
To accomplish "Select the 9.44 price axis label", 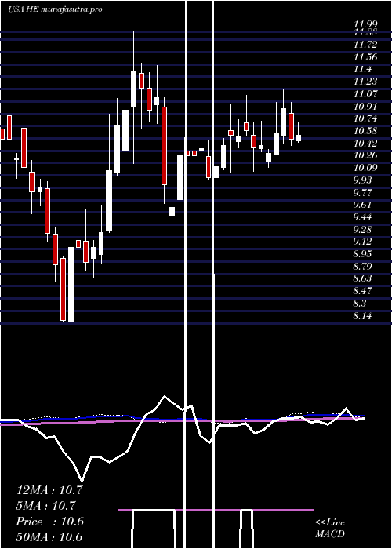I will coord(362,217).
